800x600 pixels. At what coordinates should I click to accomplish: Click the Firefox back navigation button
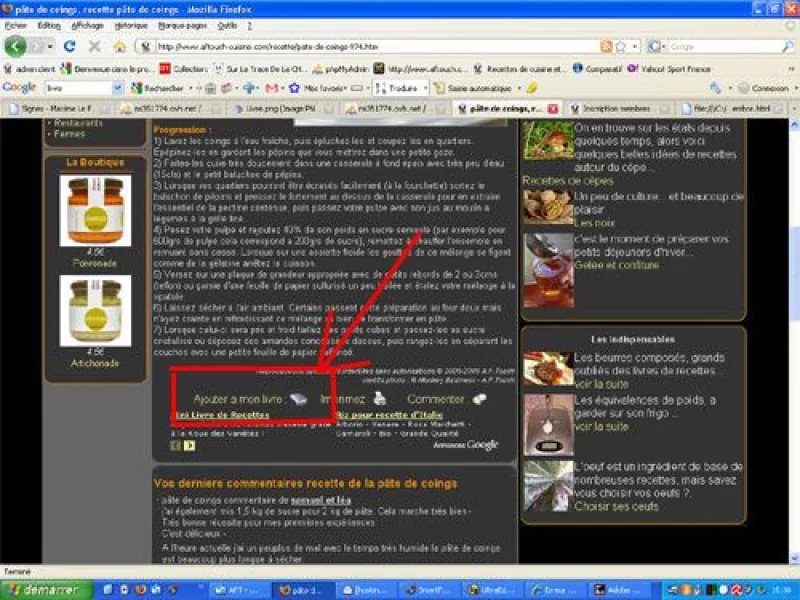point(15,47)
